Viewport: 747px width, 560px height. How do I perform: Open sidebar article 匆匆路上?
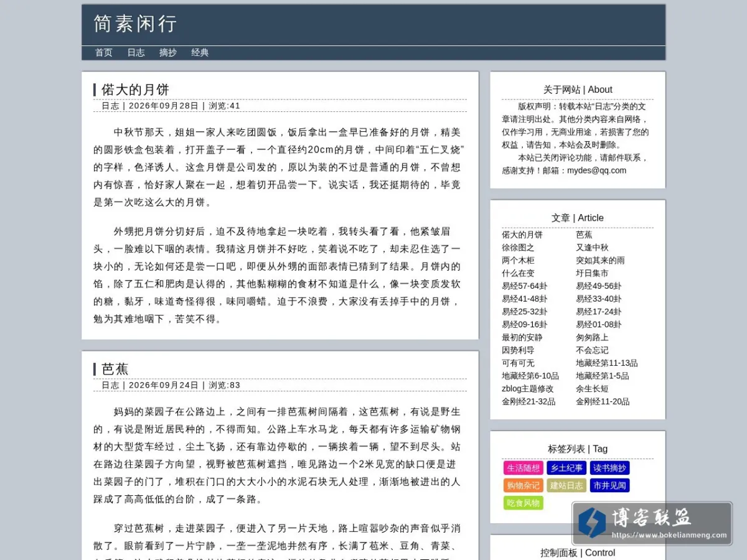pos(592,337)
